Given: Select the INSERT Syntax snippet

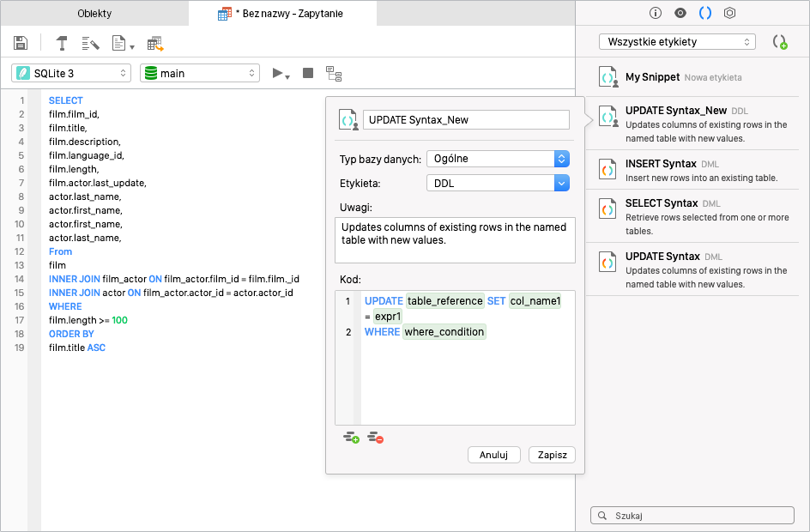Looking at the screenshot, I should click(692, 170).
